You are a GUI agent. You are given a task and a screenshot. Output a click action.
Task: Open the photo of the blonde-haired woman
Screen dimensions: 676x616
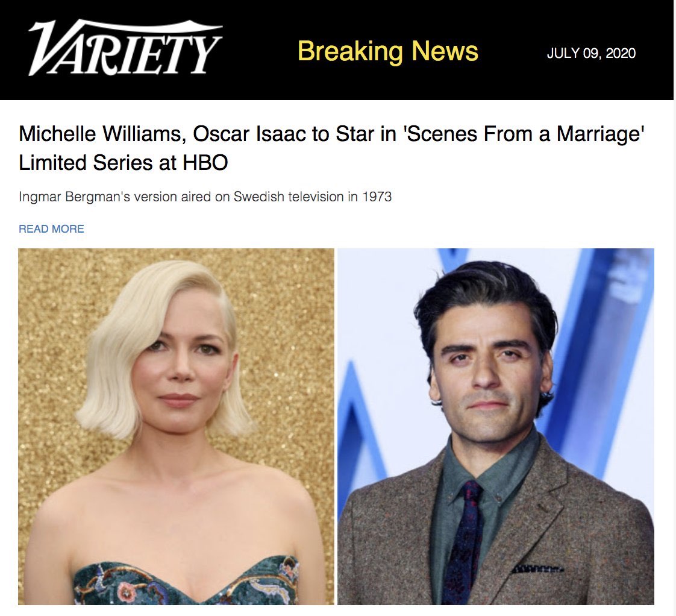(176, 426)
